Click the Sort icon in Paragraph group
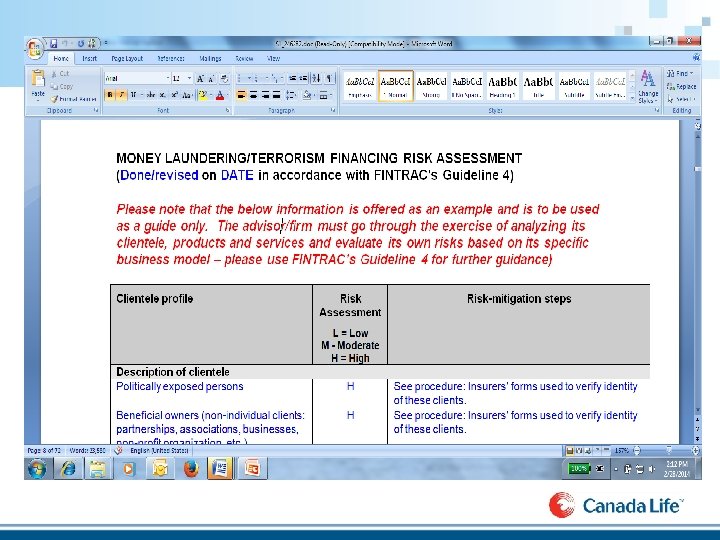This screenshot has height=540, width=720. 316,79
